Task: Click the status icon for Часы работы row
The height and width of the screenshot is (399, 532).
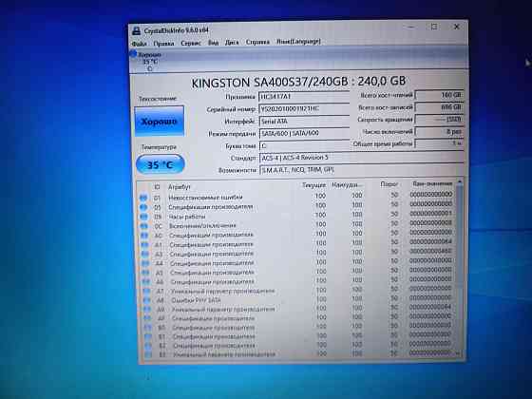Action: [143, 217]
